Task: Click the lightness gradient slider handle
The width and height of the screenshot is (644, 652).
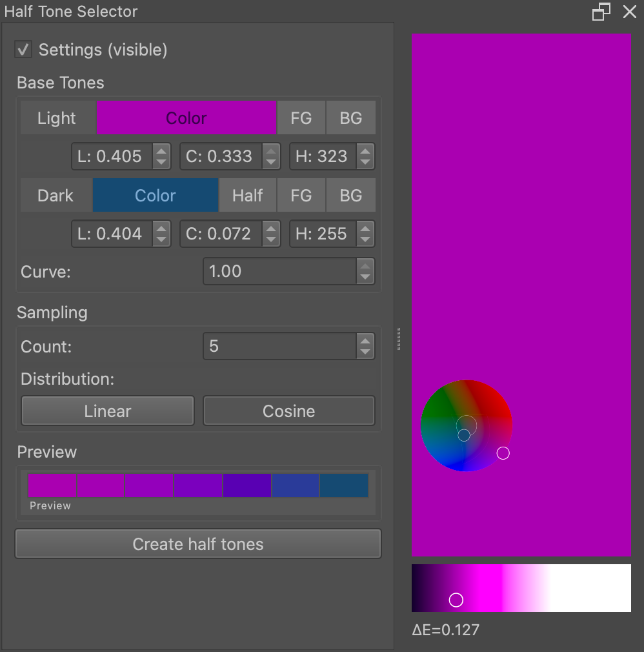Action: click(456, 600)
